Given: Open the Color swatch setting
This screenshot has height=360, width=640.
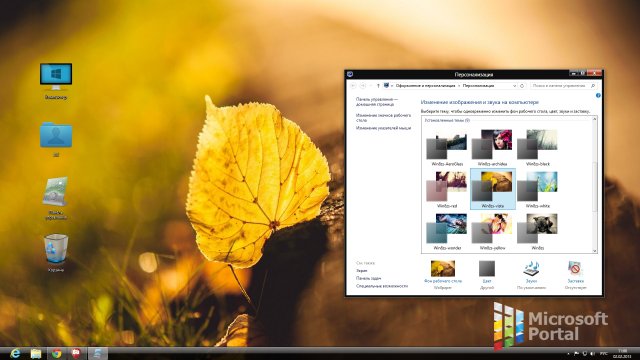Looking at the screenshot, I should coord(487,269).
